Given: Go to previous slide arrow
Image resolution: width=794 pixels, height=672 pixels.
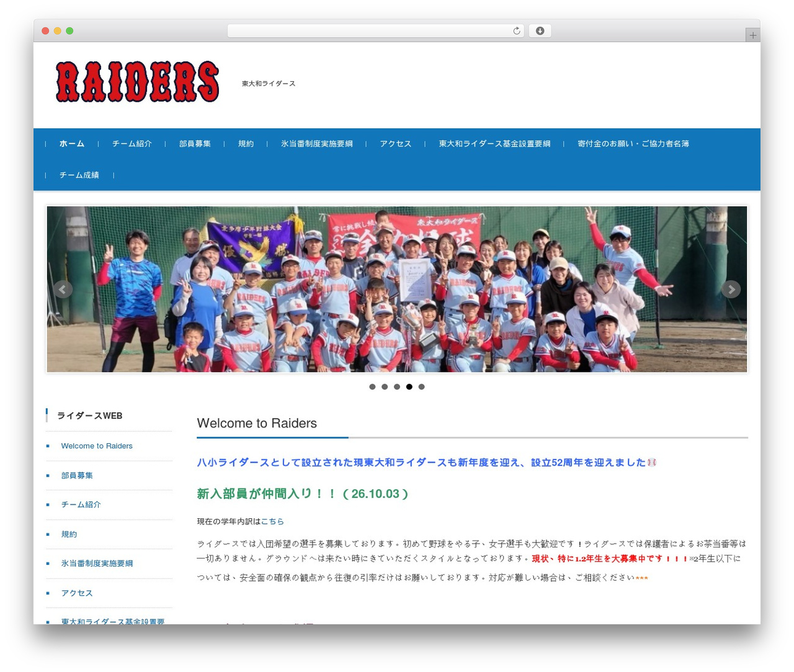Looking at the screenshot, I should [x=63, y=290].
